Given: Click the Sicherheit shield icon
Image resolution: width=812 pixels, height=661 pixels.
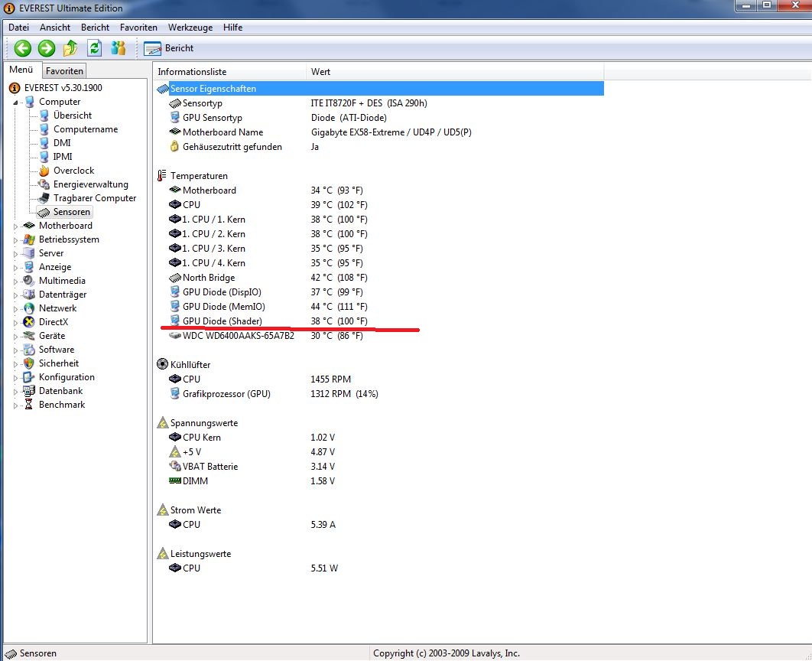Looking at the screenshot, I should click(x=29, y=363).
